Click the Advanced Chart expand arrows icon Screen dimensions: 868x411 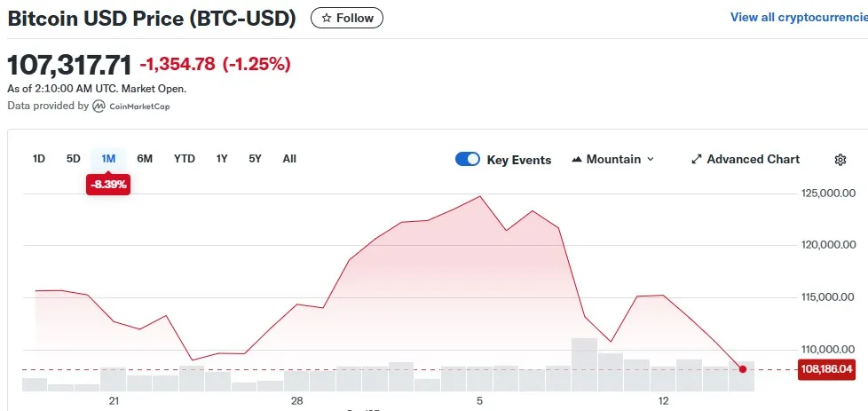click(697, 160)
